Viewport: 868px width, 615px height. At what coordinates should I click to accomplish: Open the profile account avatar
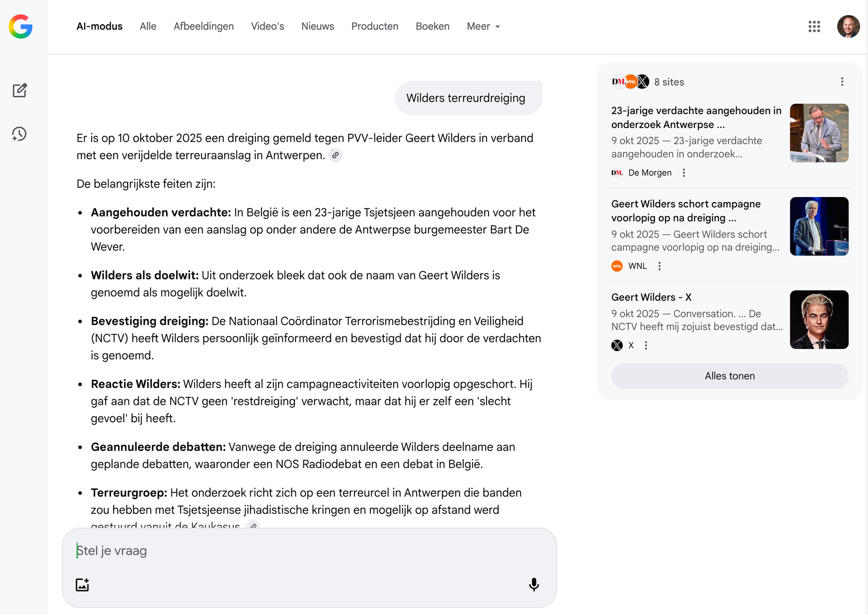[x=848, y=26]
